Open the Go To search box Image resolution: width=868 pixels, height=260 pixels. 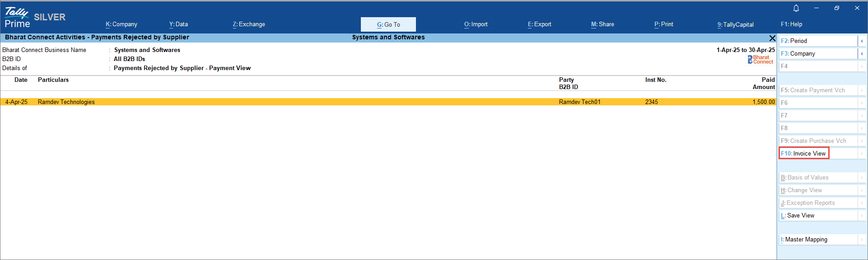388,24
